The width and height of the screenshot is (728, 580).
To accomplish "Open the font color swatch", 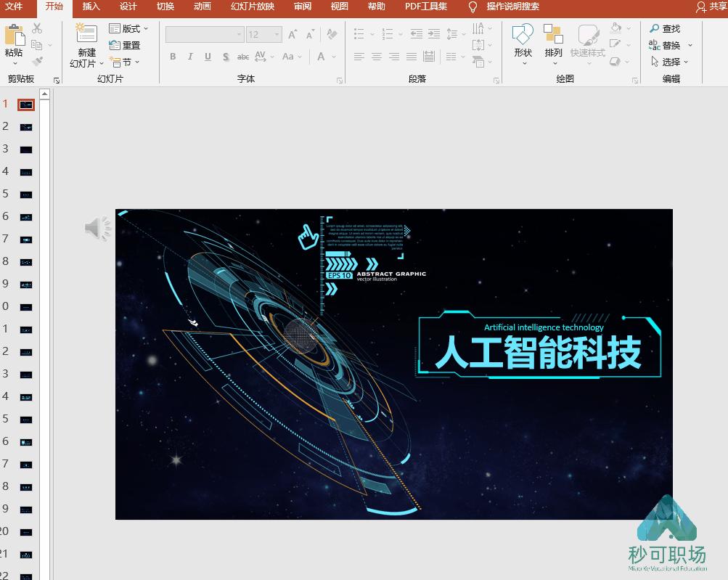I will tap(320, 57).
